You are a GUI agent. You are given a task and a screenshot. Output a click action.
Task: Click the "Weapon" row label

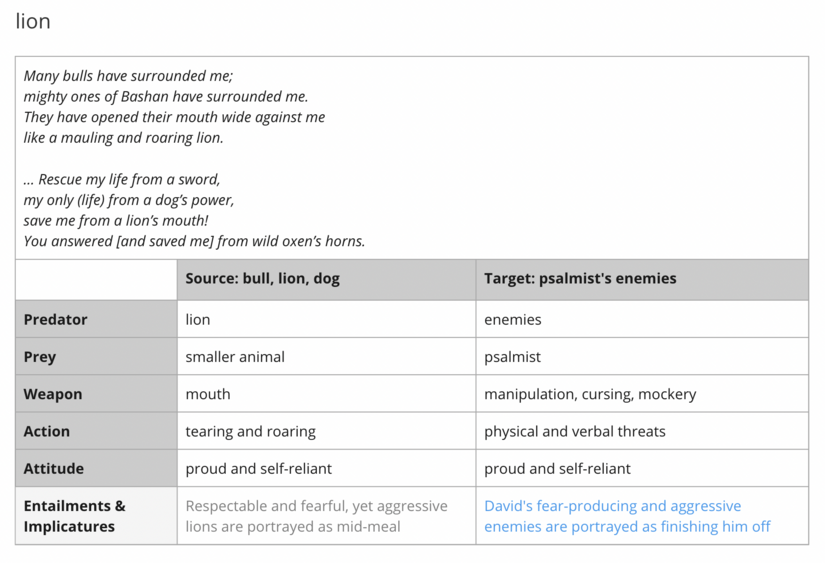(x=53, y=394)
